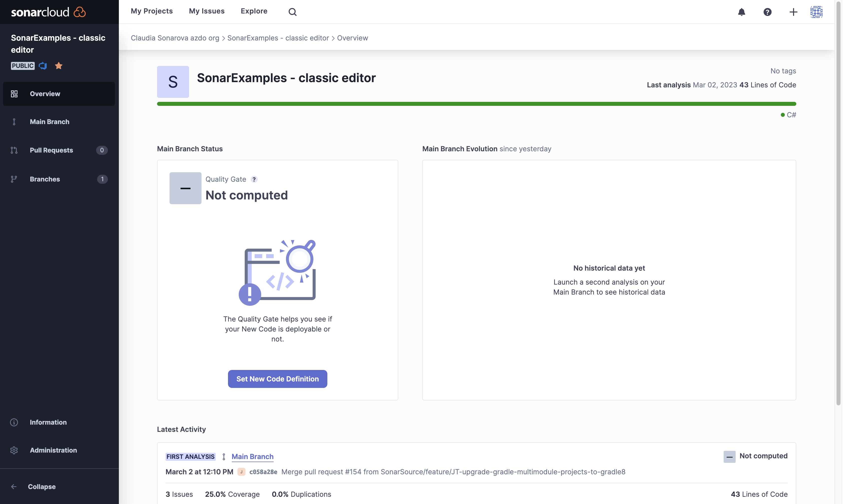Open Branches in the sidebar
The width and height of the screenshot is (843, 504).
click(59, 179)
